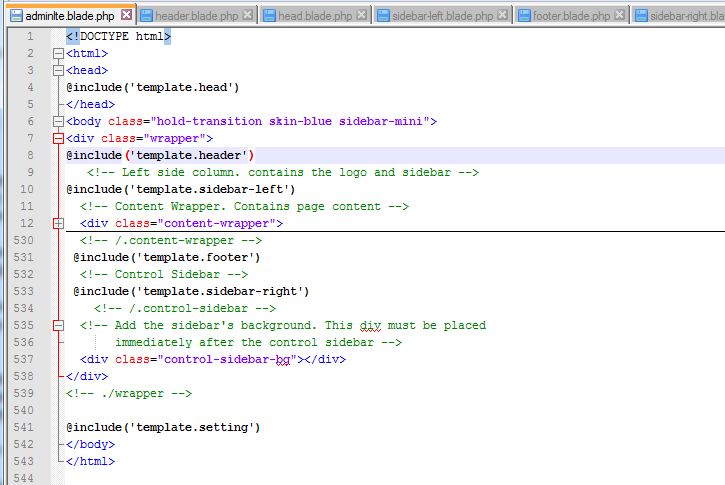
Task: Click the save icon on head.blade.php tab
Action: (x=270, y=16)
